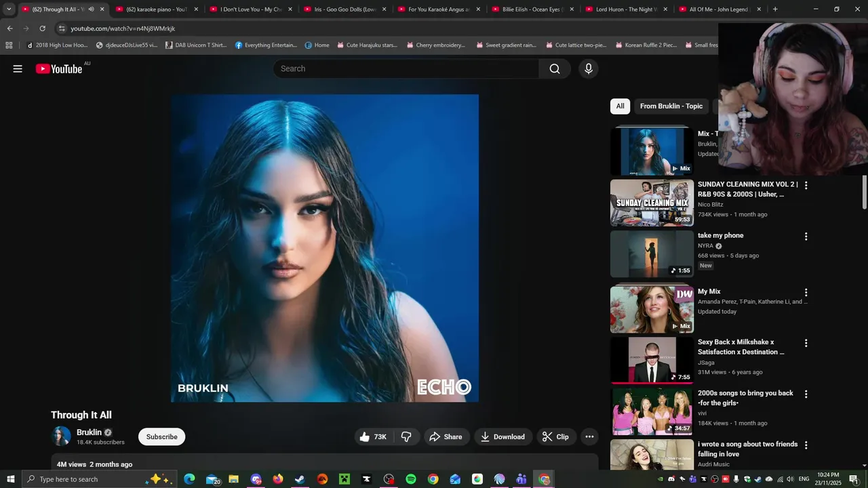Close the For You Karaoké Angus tab
Viewport: 868px width, 488px height.
click(x=478, y=9)
